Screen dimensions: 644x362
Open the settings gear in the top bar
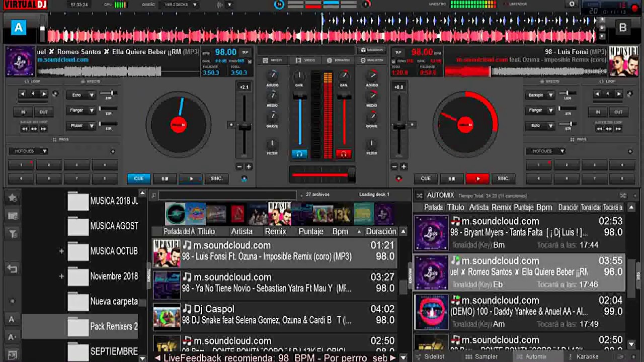572,4
